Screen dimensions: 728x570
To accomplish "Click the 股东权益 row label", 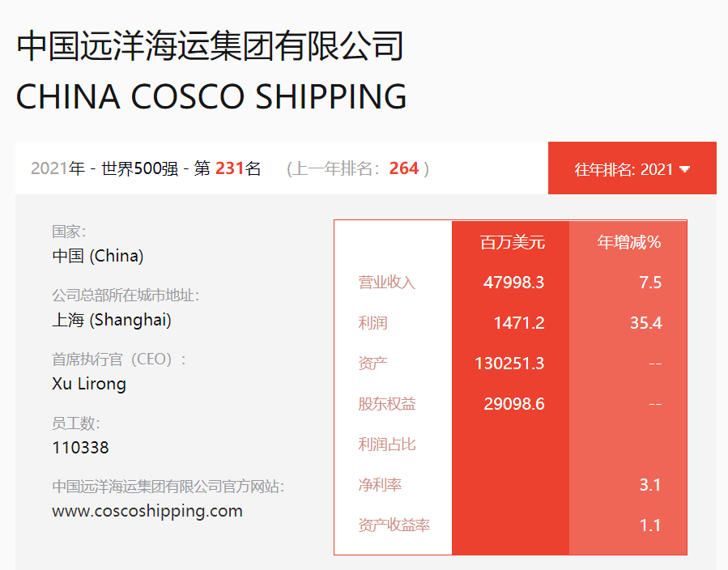I will coord(387,404).
